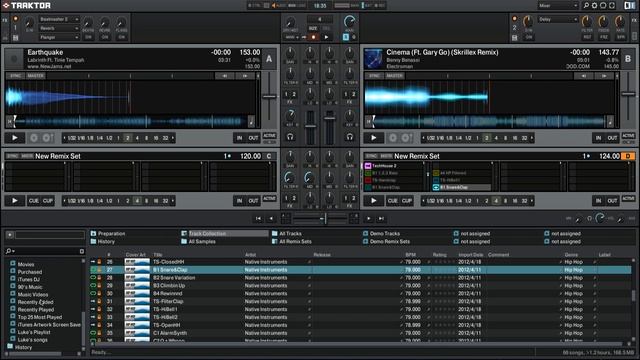
Task: Click the search icon in the browser panel
Action: point(8,251)
